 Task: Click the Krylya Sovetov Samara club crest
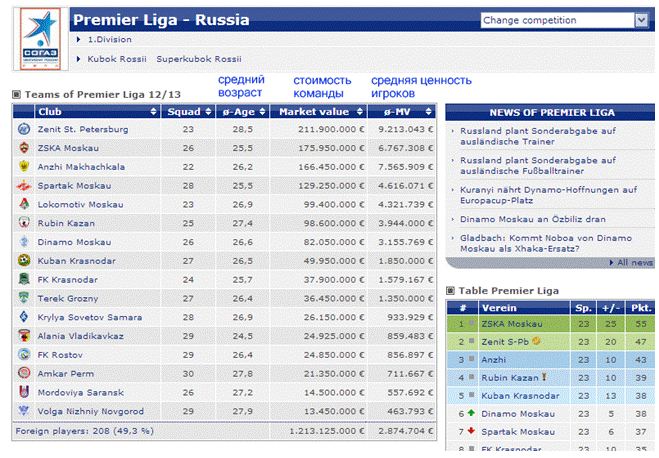tap(24, 317)
